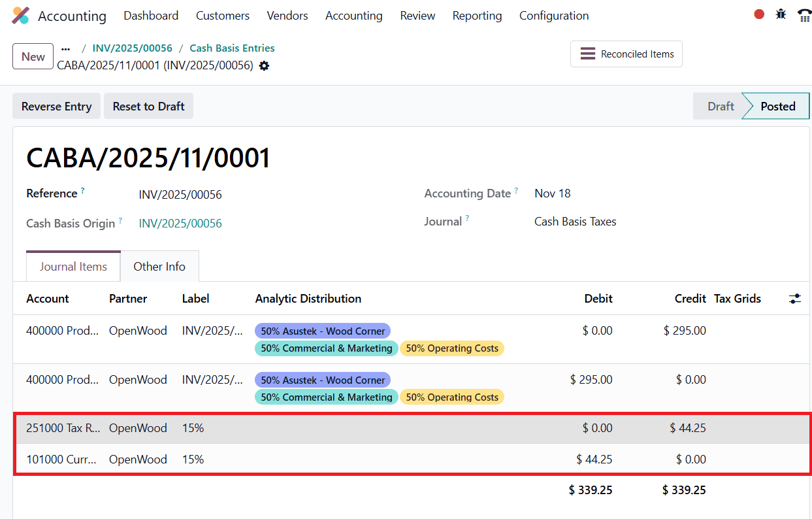
Task: Open the gear actions icon beside the entry name
Action: [x=264, y=65]
